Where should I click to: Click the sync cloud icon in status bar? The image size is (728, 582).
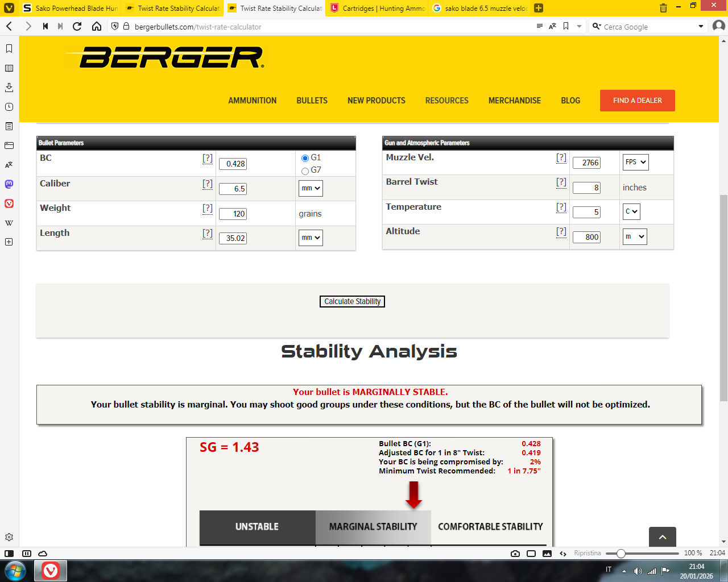click(43, 553)
